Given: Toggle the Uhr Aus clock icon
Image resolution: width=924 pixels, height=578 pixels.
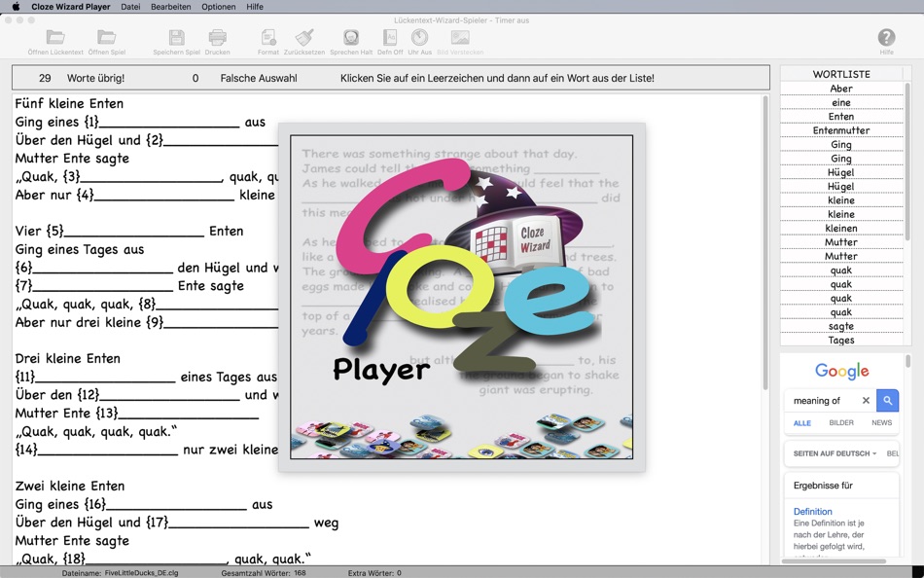Looking at the screenshot, I should [419, 38].
